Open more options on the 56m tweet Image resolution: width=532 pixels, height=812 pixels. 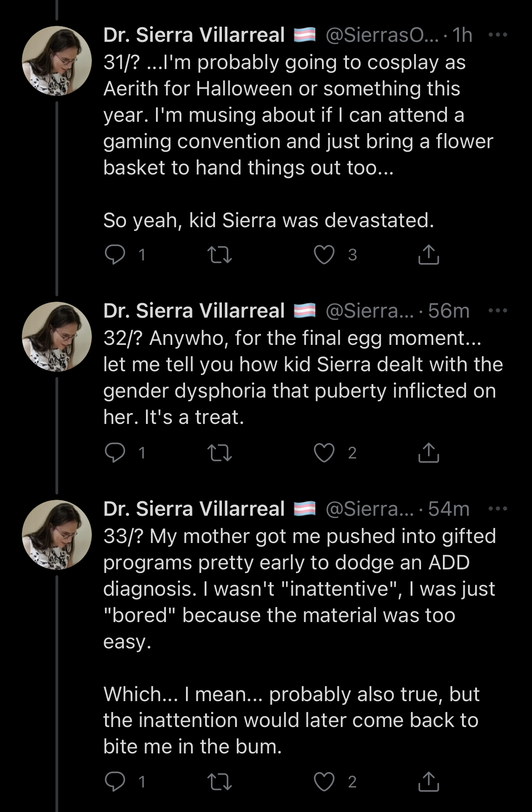[497, 311]
